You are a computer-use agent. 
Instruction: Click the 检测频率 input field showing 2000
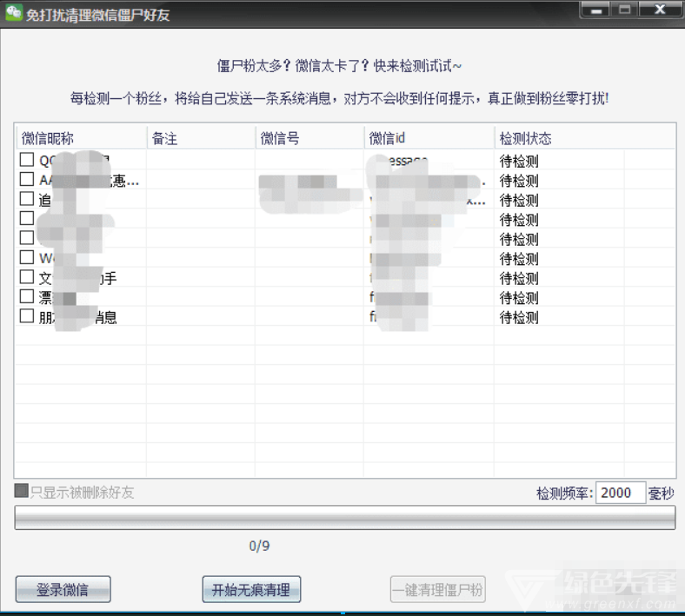621,493
